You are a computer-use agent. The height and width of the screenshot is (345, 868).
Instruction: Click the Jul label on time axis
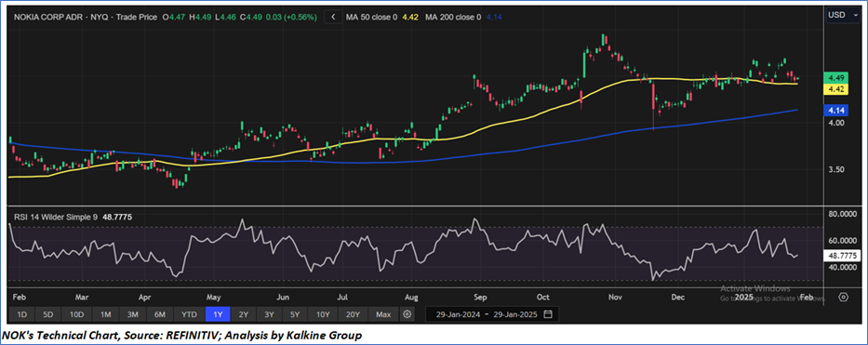(342, 297)
